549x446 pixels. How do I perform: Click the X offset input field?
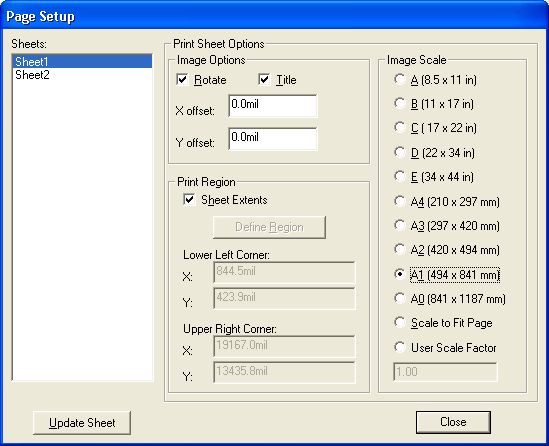point(273,106)
